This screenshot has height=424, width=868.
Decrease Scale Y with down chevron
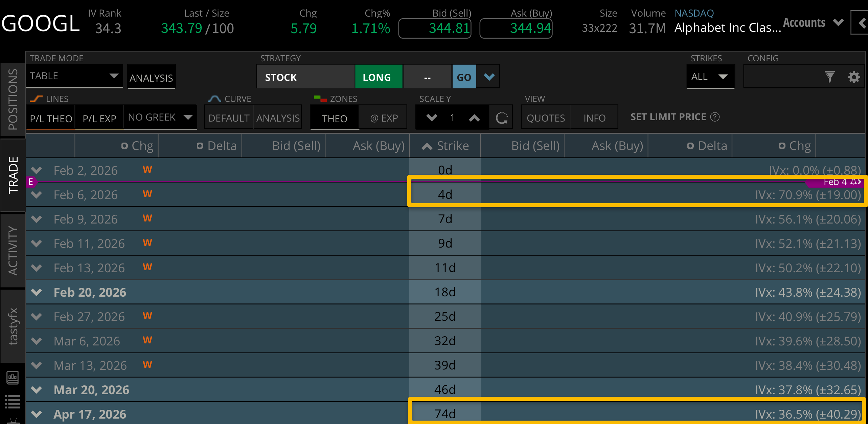(432, 118)
